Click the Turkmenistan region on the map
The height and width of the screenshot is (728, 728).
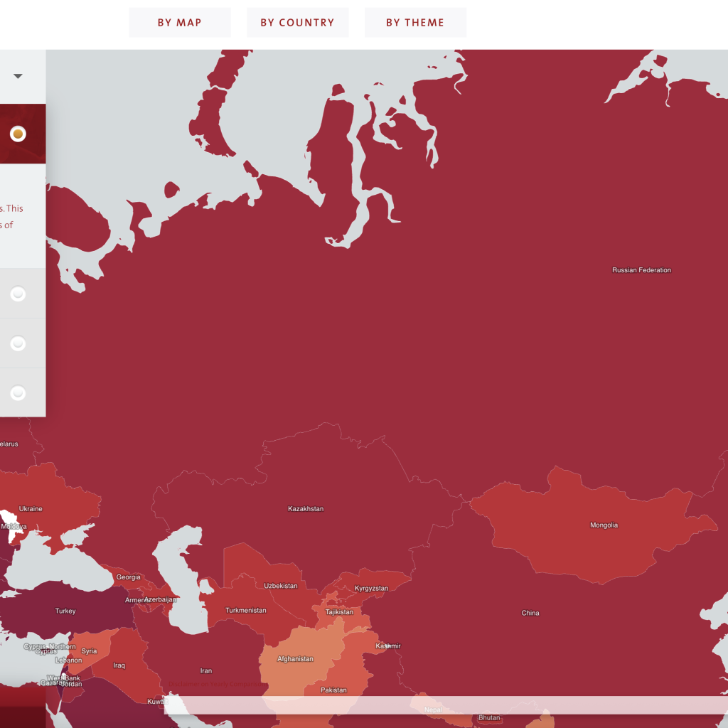point(246,611)
